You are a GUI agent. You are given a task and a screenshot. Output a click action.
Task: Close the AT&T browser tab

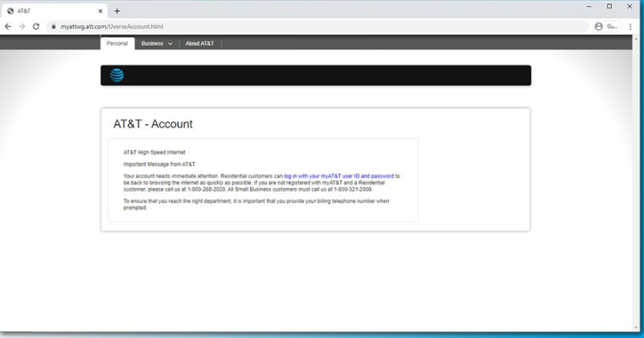point(101,11)
